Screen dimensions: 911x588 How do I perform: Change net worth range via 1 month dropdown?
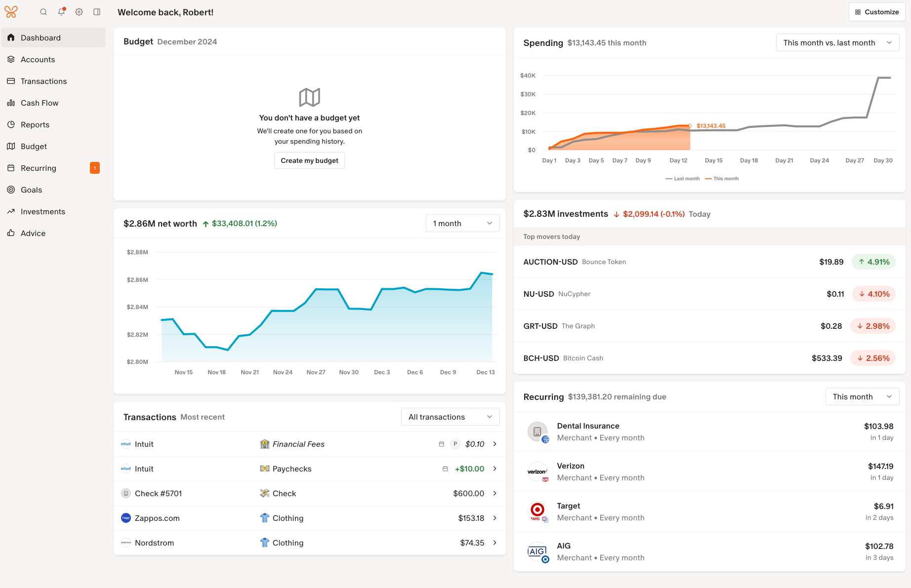pos(462,223)
